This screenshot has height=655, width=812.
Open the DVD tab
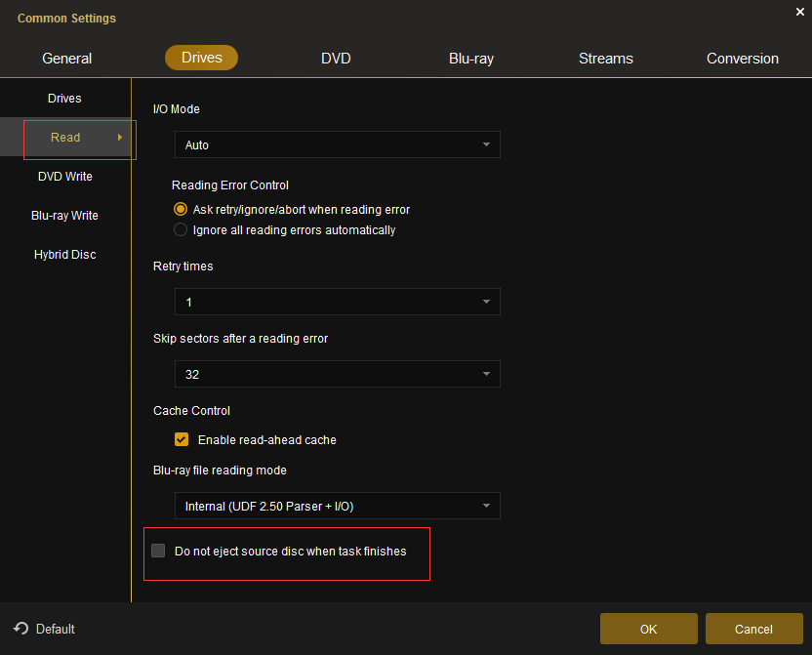(x=336, y=59)
